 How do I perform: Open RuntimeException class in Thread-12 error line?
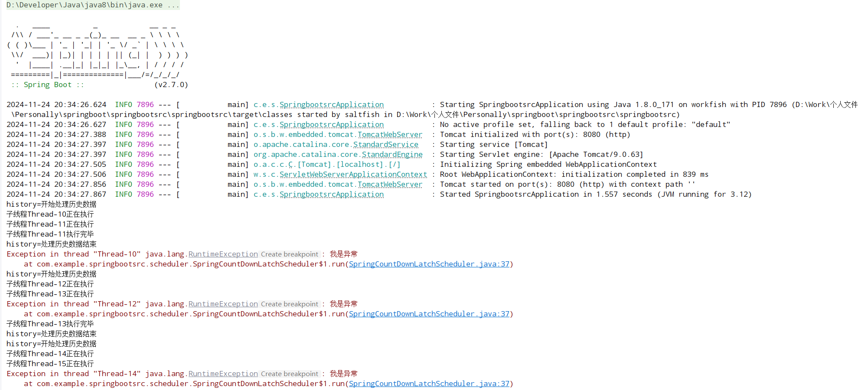coord(223,304)
